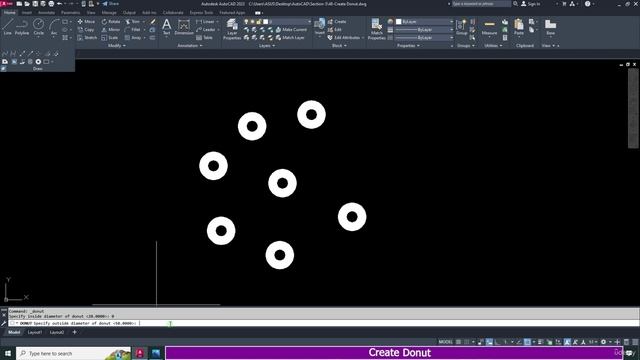Image resolution: width=640 pixels, height=360 pixels.
Task: Open the Express Tools ribbon tab
Action: click(x=201, y=13)
